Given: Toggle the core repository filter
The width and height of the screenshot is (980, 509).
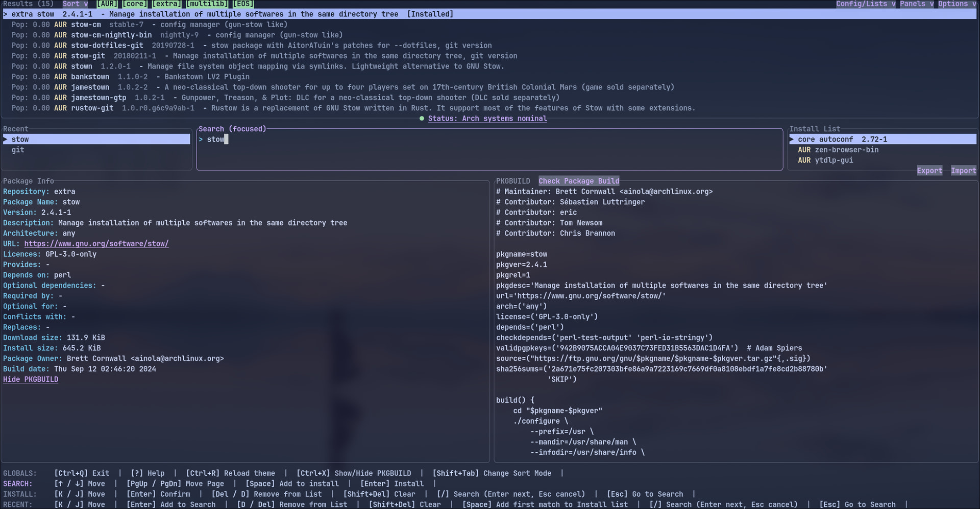Looking at the screenshot, I should [134, 4].
